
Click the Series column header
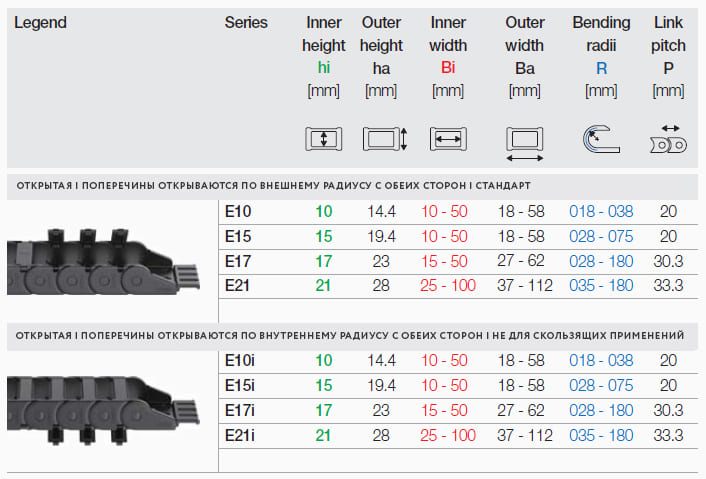[246, 22]
